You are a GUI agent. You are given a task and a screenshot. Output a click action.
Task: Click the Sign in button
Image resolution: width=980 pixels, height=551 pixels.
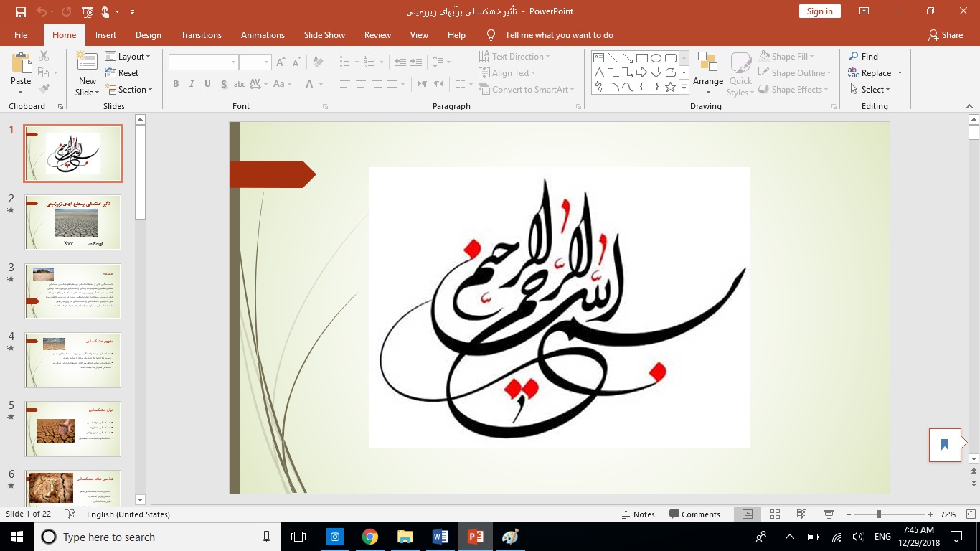click(819, 11)
